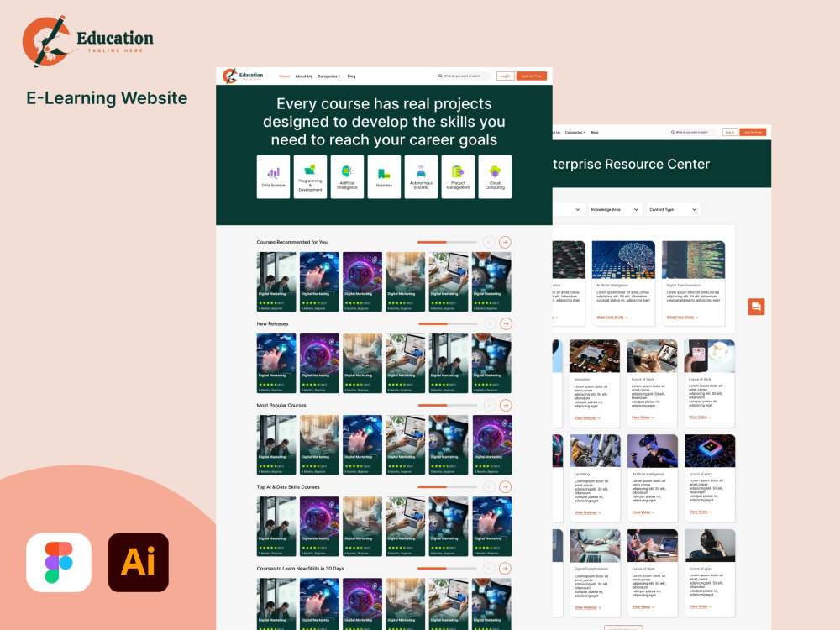Select the Data Science category tile
This screenshot has width=840, height=630.
273,176
